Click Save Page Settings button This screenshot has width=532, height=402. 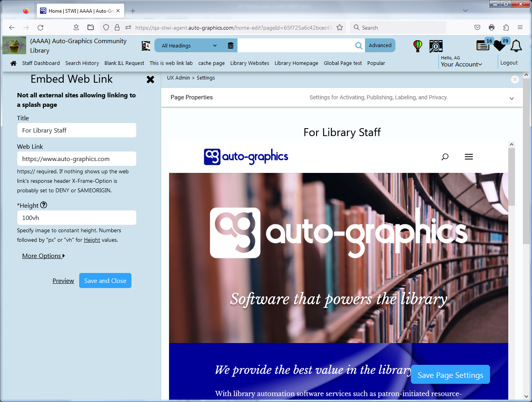click(450, 375)
